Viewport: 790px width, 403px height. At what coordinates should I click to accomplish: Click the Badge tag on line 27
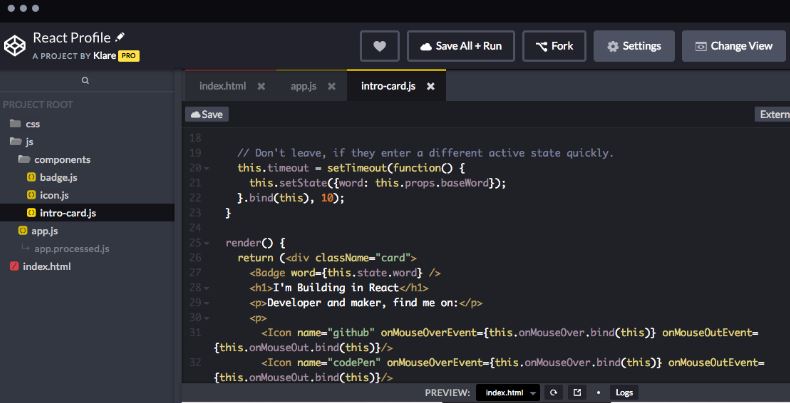[x=268, y=273]
